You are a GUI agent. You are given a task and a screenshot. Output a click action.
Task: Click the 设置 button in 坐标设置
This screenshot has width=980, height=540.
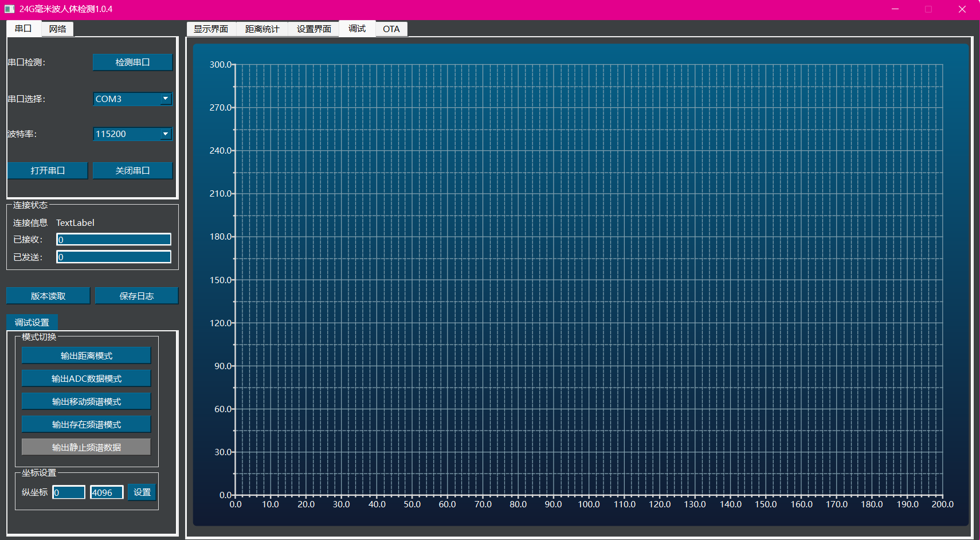(142, 492)
